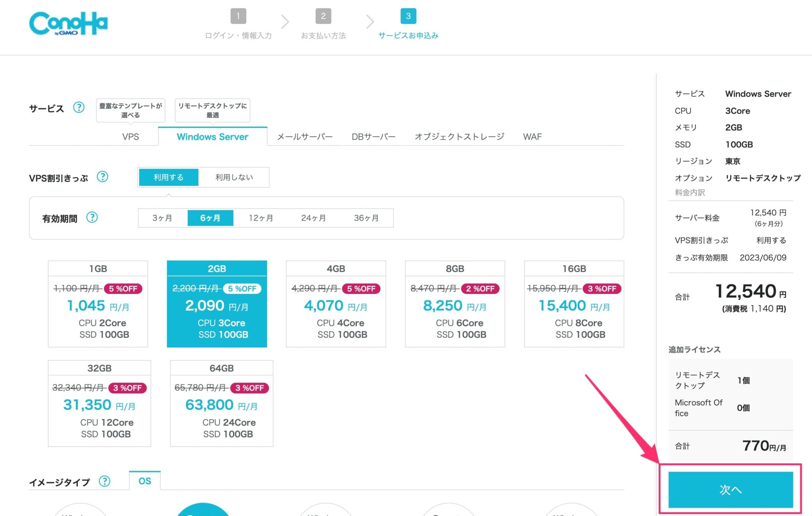Select the 4GB plan card
The image size is (812, 516).
point(336,304)
